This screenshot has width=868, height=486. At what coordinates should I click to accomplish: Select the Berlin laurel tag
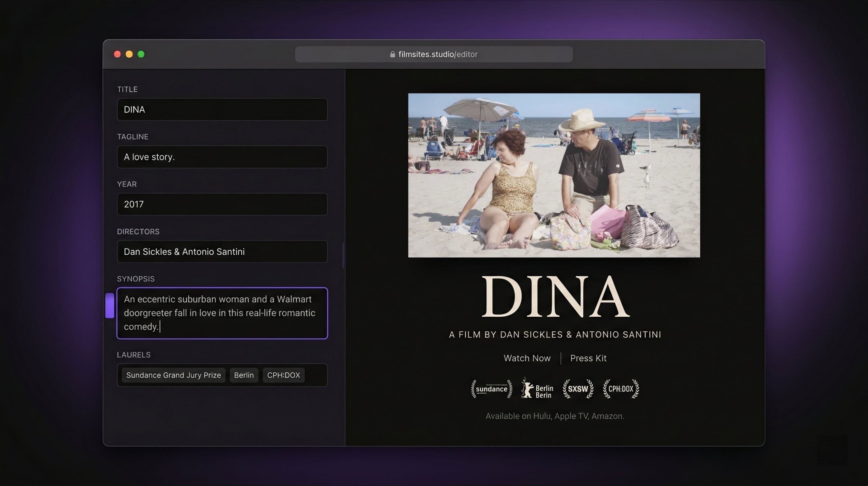pyautogui.click(x=244, y=375)
